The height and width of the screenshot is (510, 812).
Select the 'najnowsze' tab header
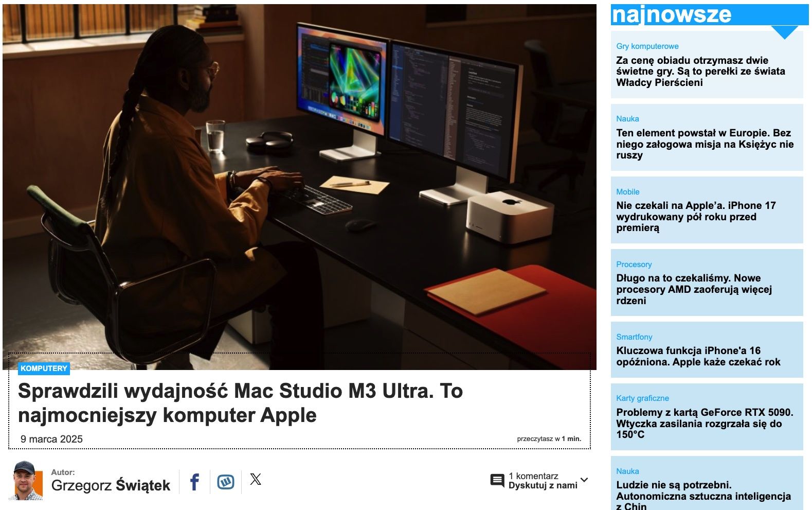710,14
